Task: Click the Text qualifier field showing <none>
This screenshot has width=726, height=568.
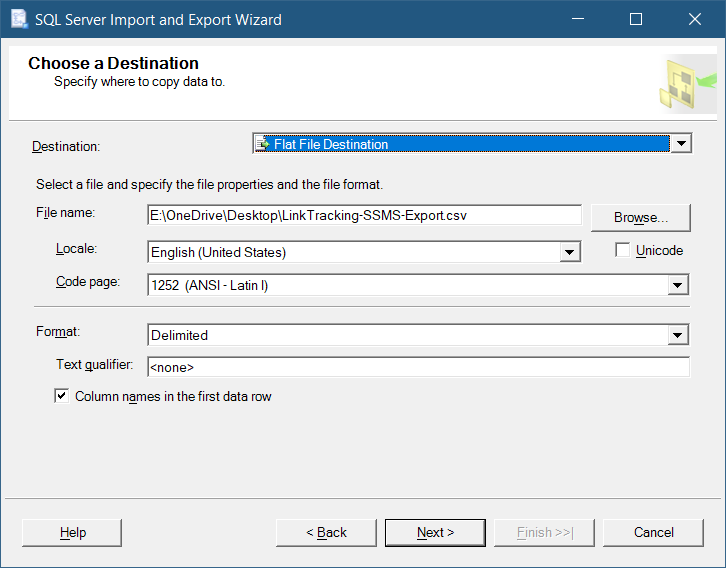Action: coord(419,367)
